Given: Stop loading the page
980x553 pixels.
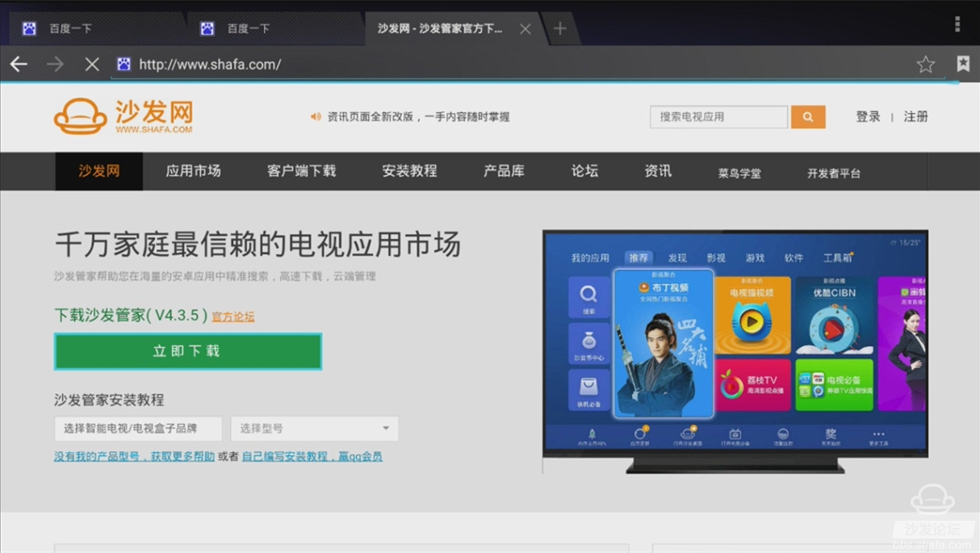Looking at the screenshot, I should [x=92, y=64].
